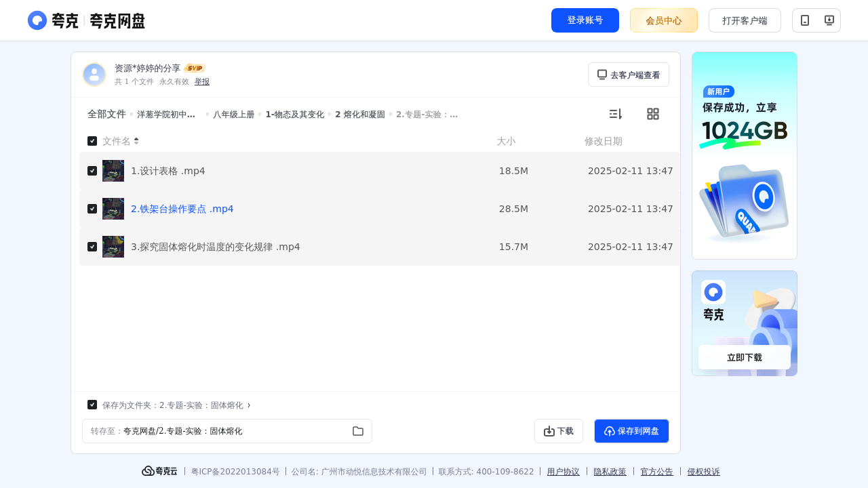Click the 28.5M size value
The width and height of the screenshot is (868, 488).
point(513,209)
